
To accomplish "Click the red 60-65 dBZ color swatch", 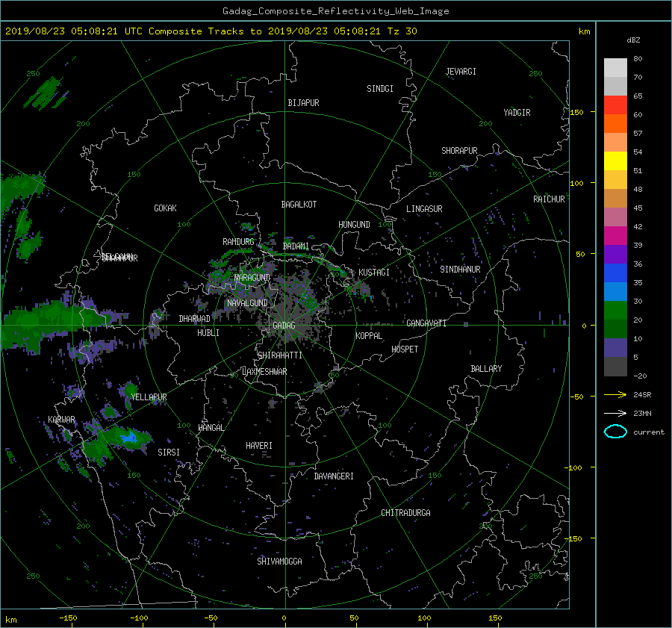I will 615,105.
